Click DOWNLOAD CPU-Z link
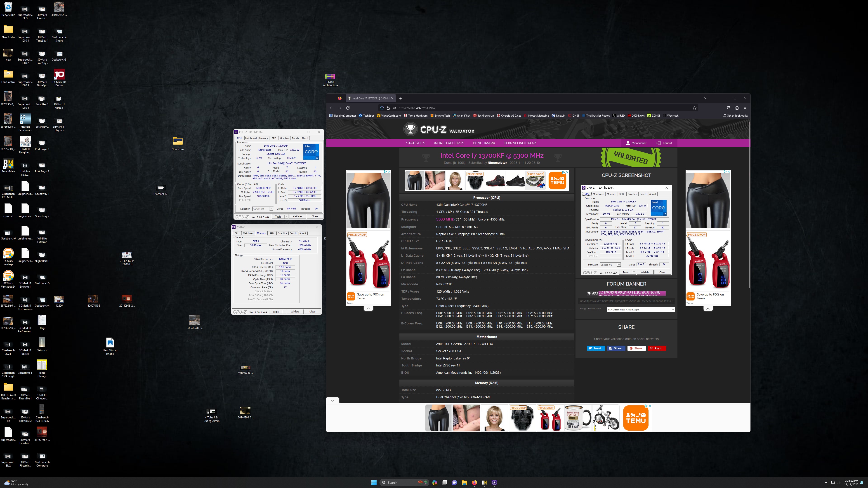The width and height of the screenshot is (868, 488). click(520, 143)
